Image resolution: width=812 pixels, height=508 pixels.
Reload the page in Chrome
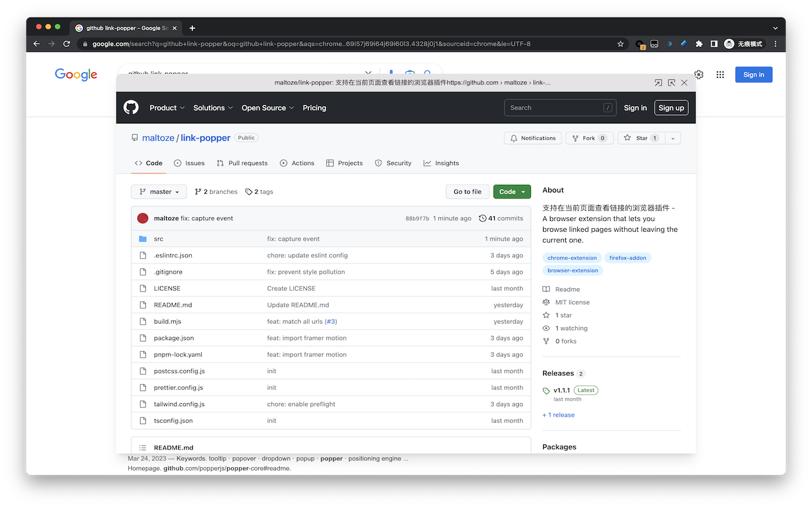[x=67, y=44]
